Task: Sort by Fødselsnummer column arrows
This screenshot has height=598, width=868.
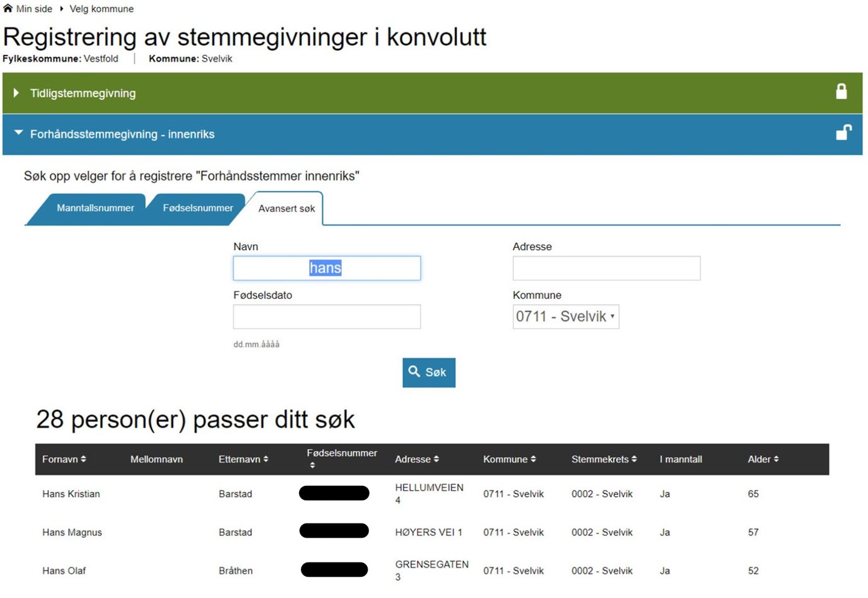Action: click(312, 465)
